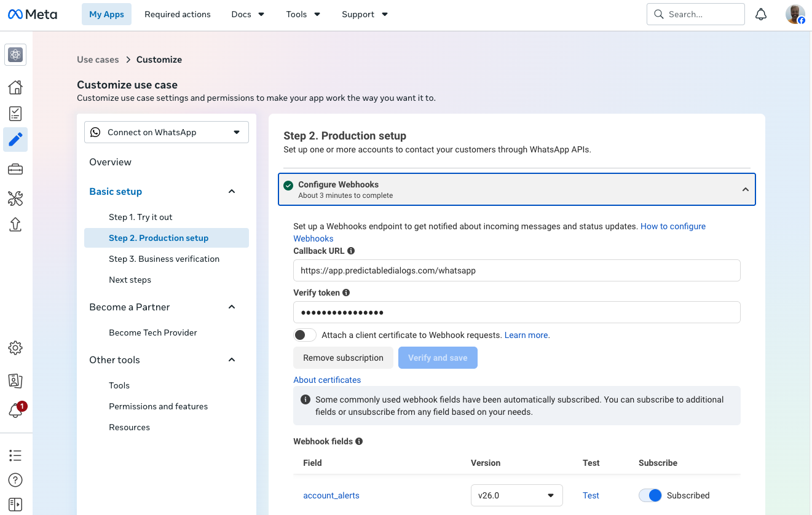Collapse the Configure Webhooks panel chevron
Image resolution: width=812 pixels, height=515 pixels.
coord(746,190)
